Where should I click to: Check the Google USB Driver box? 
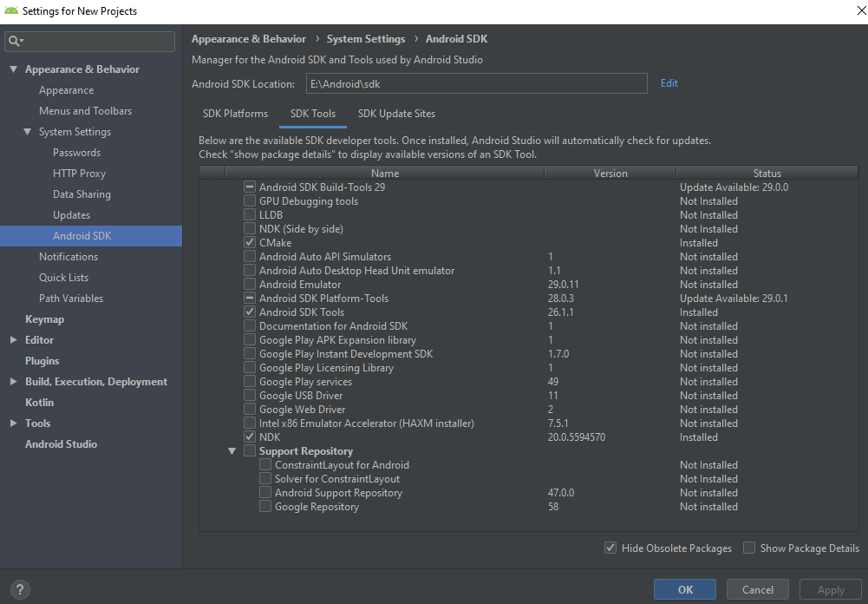250,396
